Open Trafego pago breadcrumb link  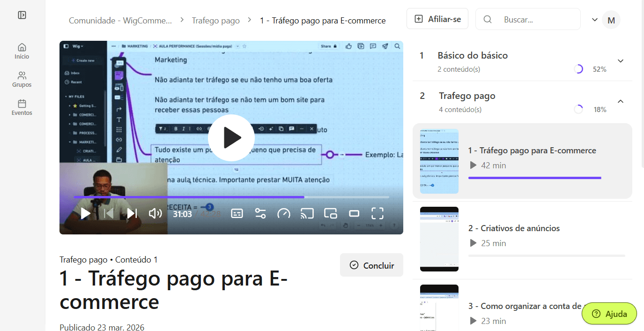pyautogui.click(x=215, y=20)
